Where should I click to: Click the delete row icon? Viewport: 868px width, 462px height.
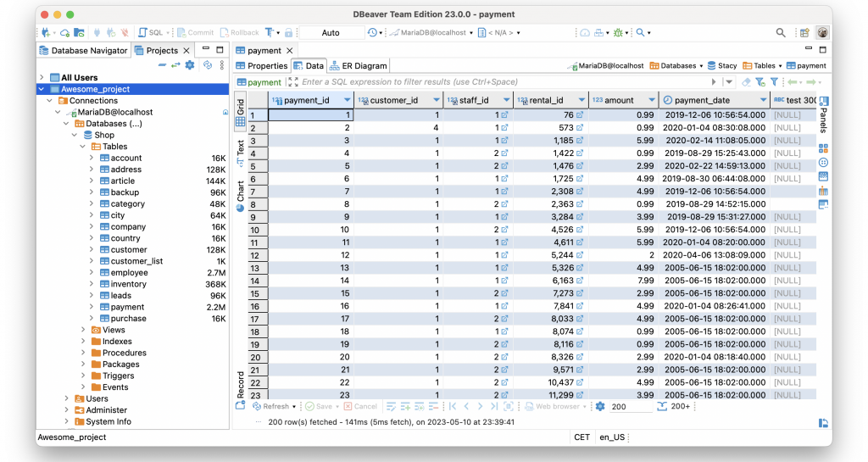[433, 406]
